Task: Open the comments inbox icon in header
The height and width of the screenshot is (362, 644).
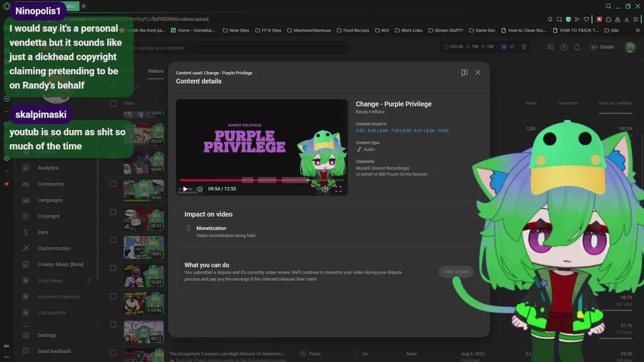Action: [x=550, y=47]
